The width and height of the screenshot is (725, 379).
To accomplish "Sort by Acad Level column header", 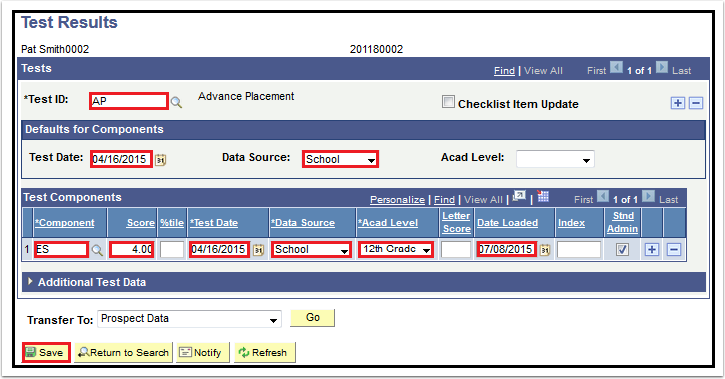I will pos(388,223).
